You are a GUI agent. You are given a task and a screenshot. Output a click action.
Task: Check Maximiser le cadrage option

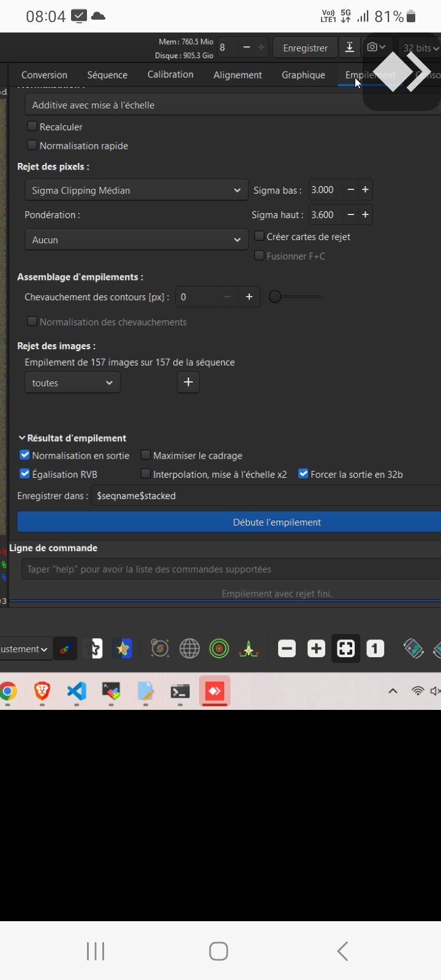(146, 455)
